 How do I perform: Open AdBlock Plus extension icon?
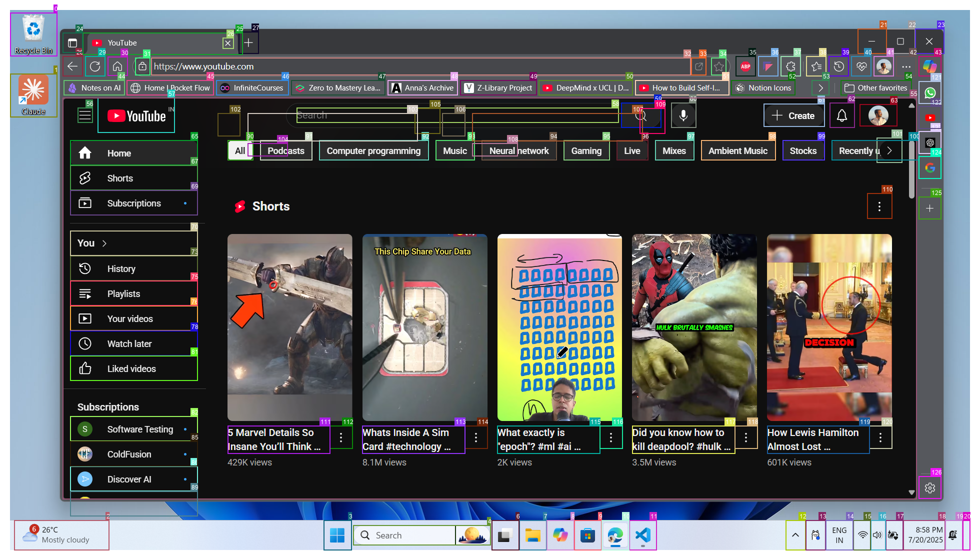745,66
